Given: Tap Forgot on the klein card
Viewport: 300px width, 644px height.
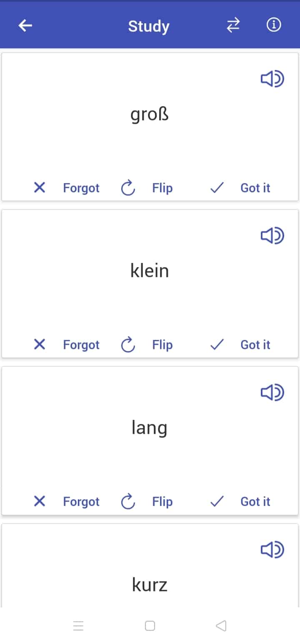Looking at the screenshot, I should (81, 344).
